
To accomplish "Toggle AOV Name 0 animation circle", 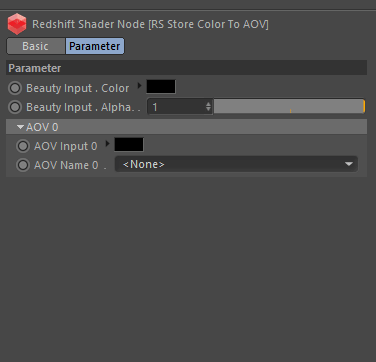I will (23, 165).
